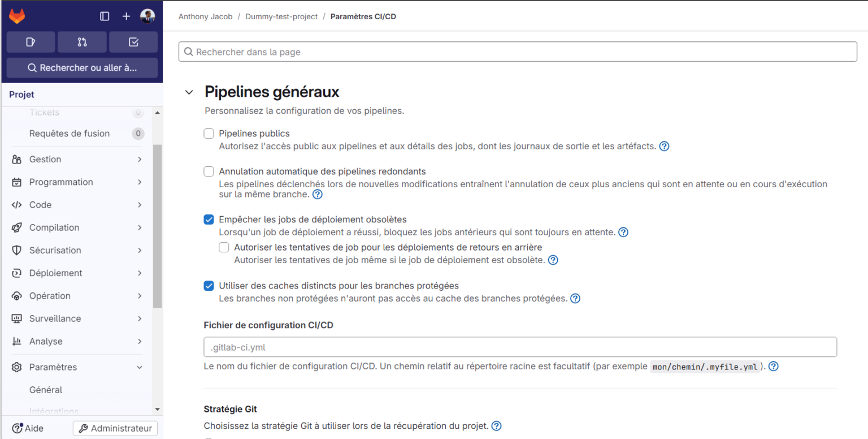Open the Dummy-test-project breadcrumb link
This screenshot has height=439, width=868.
[281, 16]
